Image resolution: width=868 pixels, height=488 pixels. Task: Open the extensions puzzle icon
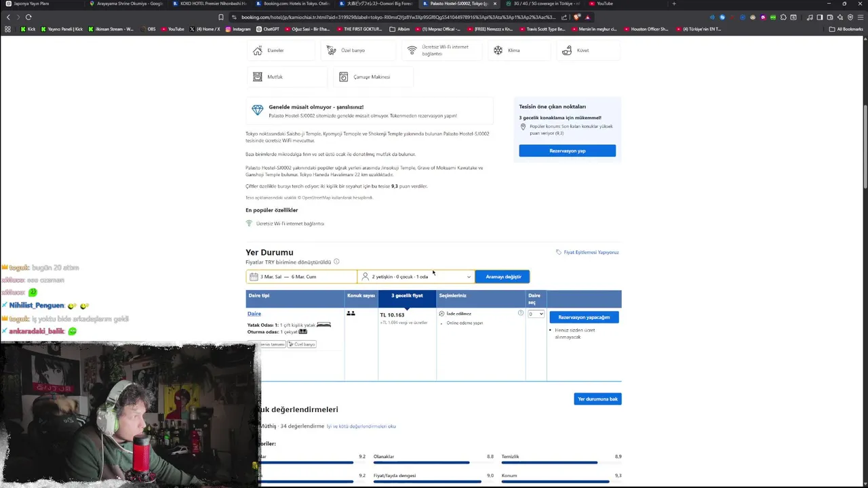(x=784, y=17)
